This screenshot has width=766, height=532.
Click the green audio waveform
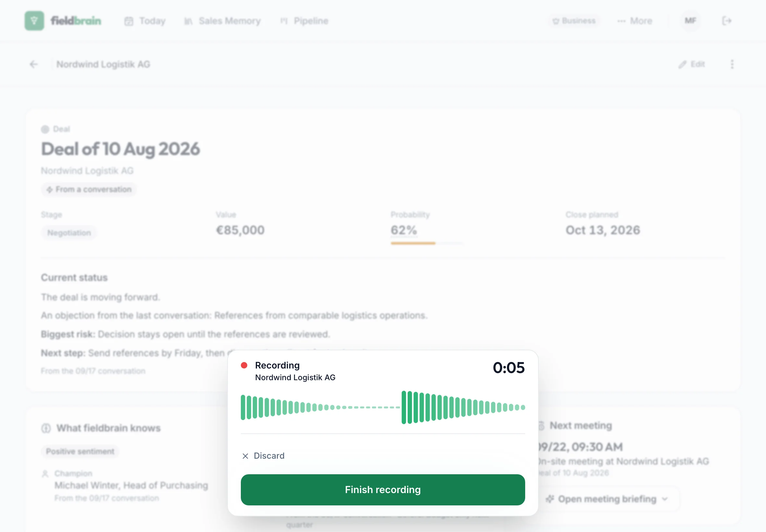point(382,407)
